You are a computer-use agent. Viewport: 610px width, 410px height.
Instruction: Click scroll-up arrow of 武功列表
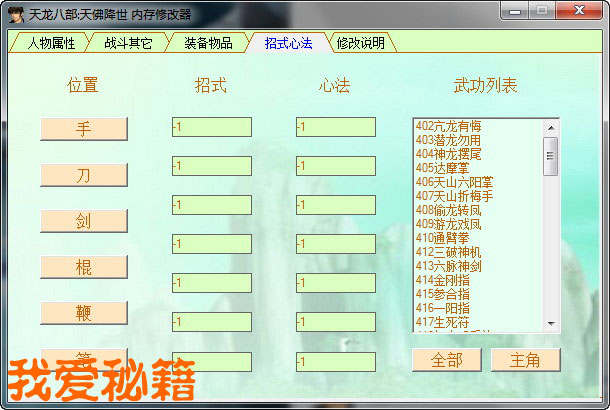point(550,126)
